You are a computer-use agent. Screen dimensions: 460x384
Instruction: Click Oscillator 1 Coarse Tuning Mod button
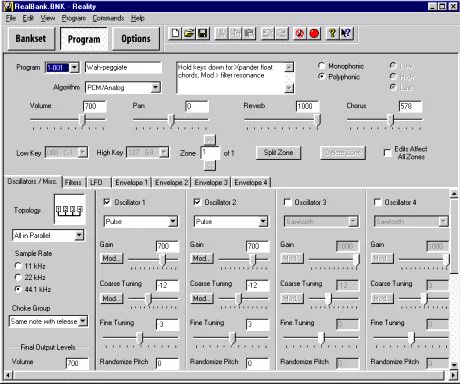(x=111, y=298)
